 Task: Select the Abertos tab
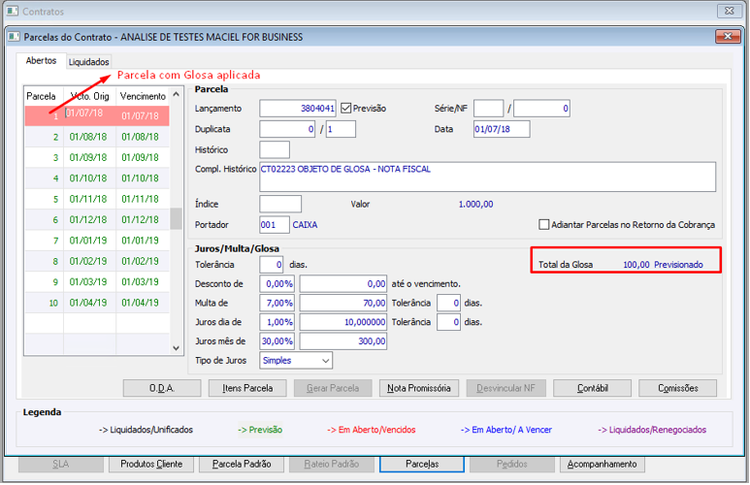click(x=41, y=61)
